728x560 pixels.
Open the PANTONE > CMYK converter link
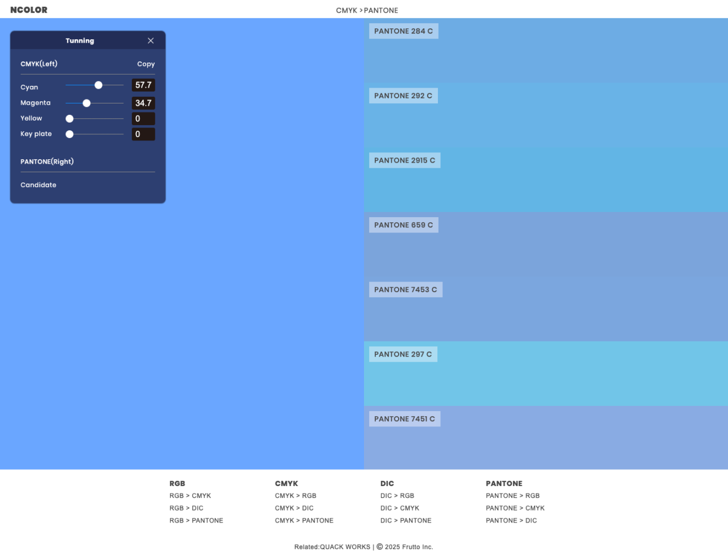pyautogui.click(x=515, y=508)
